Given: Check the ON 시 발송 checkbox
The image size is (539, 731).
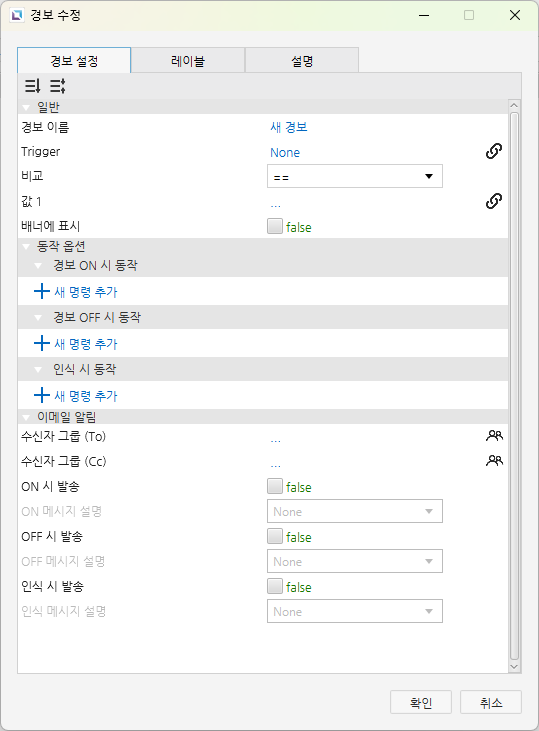Looking at the screenshot, I should (275, 486).
